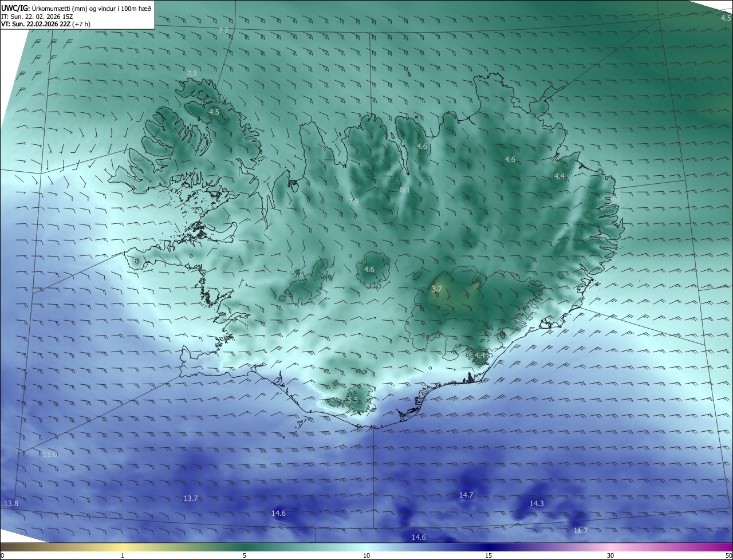Click the color scale tick label 10

click(366, 555)
